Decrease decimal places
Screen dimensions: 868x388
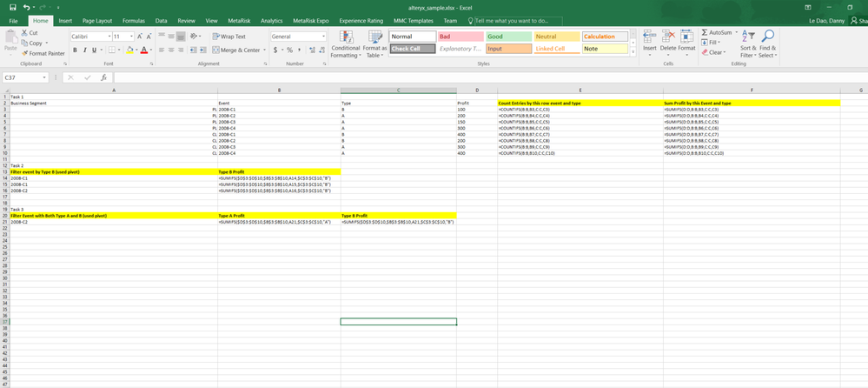coord(322,50)
